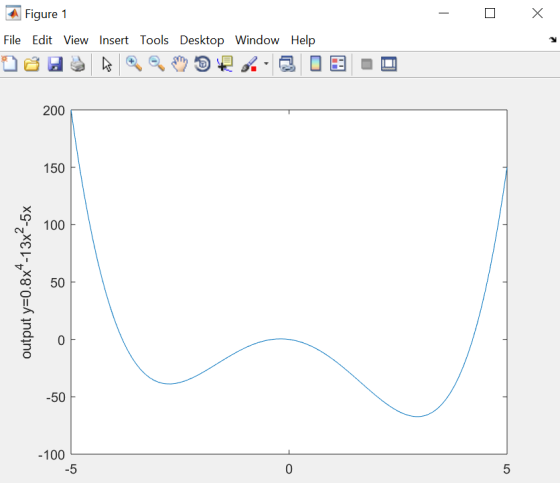
Task: Select the Edit Plot arrow tool
Action: [107, 65]
